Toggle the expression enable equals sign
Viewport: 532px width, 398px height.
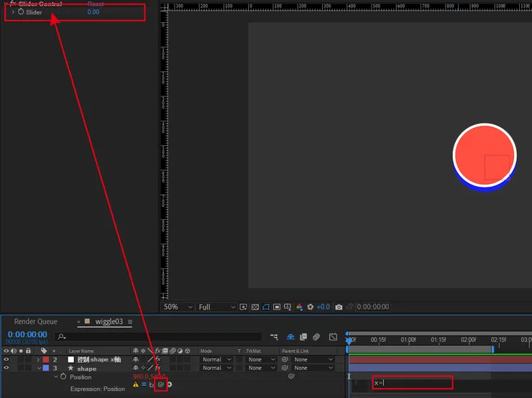143,384
